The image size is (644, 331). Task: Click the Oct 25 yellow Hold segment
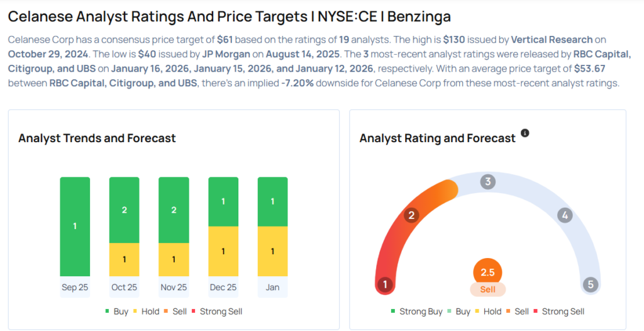click(x=124, y=259)
